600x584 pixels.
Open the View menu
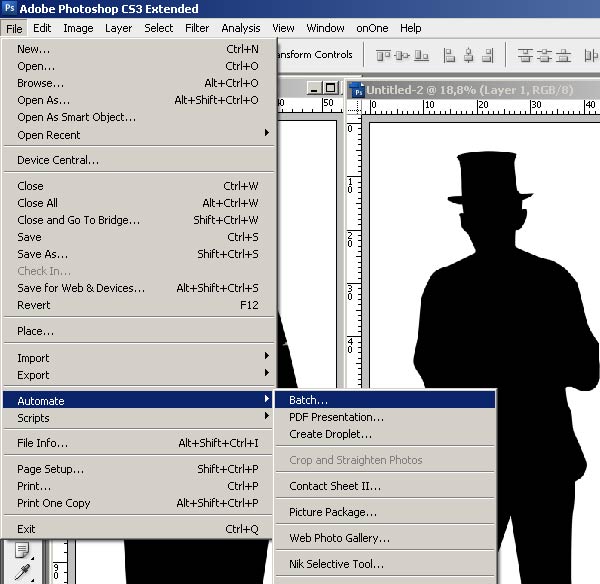click(x=283, y=28)
